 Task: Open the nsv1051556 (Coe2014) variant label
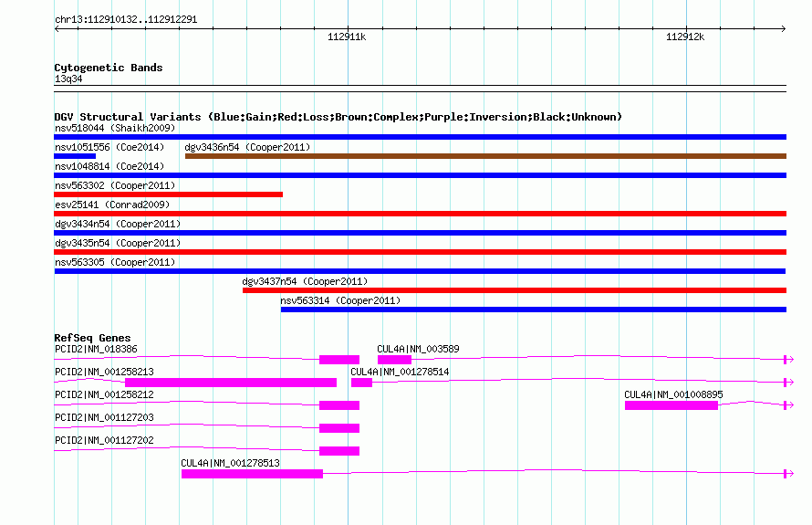pos(109,147)
